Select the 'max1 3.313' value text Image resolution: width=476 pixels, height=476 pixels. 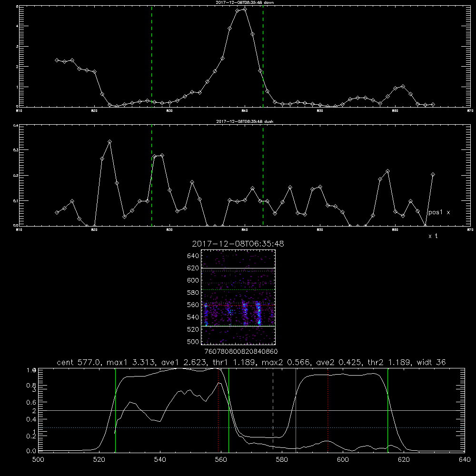tap(131, 362)
